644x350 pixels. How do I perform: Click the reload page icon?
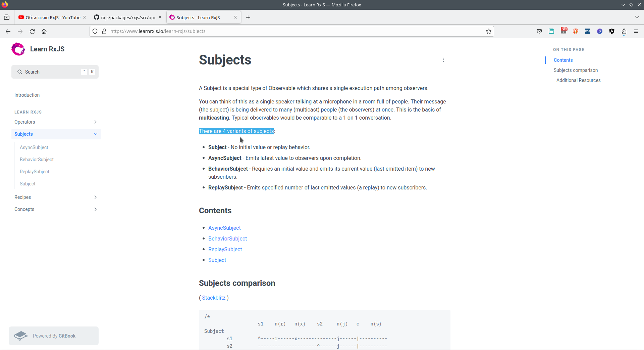tap(32, 31)
